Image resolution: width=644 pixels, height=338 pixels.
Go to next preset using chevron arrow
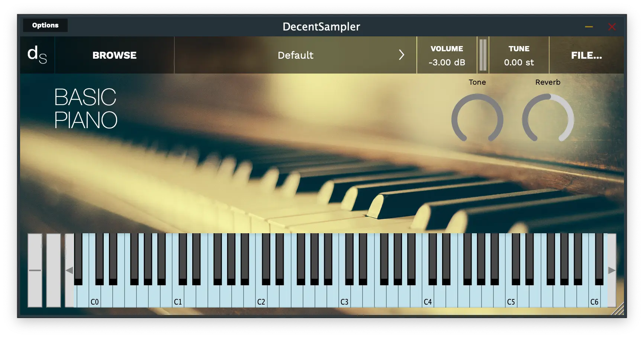tap(402, 55)
